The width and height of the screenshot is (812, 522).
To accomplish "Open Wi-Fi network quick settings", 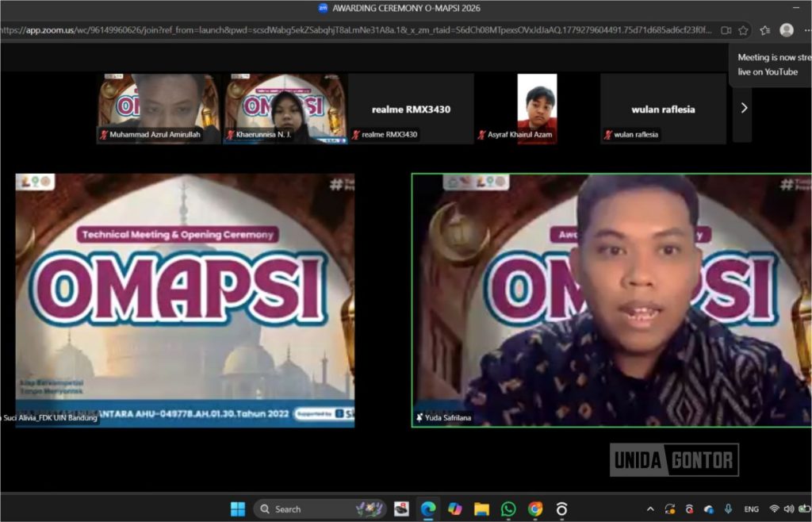I will [x=774, y=509].
